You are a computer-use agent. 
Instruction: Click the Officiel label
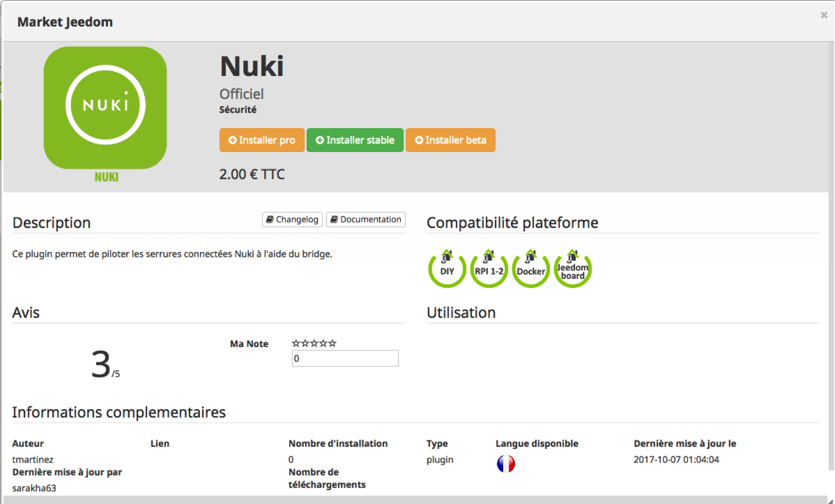click(x=242, y=94)
